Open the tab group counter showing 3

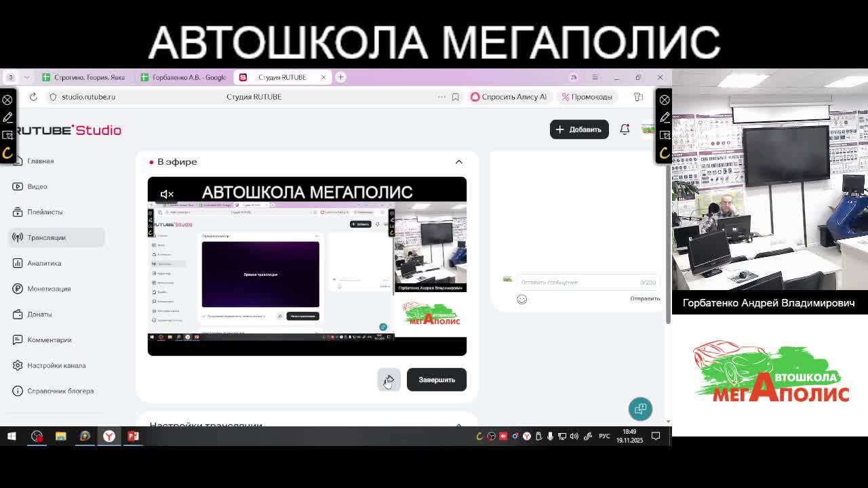click(x=10, y=77)
